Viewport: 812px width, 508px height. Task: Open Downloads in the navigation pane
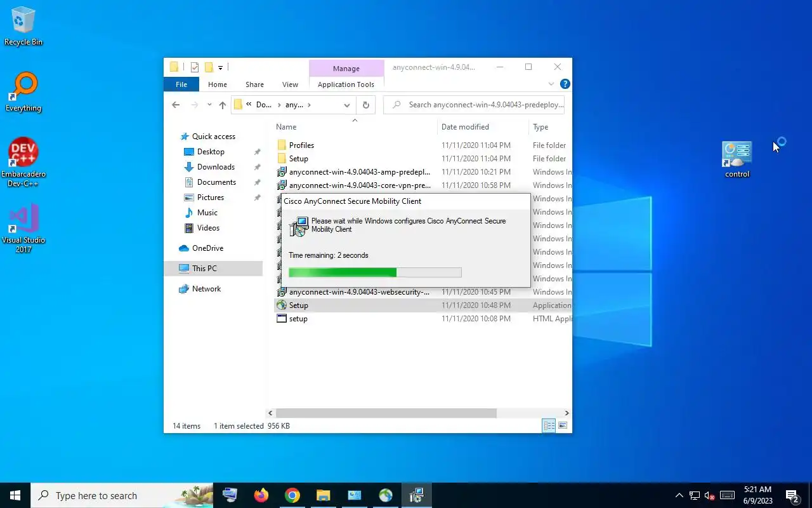[x=216, y=167]
